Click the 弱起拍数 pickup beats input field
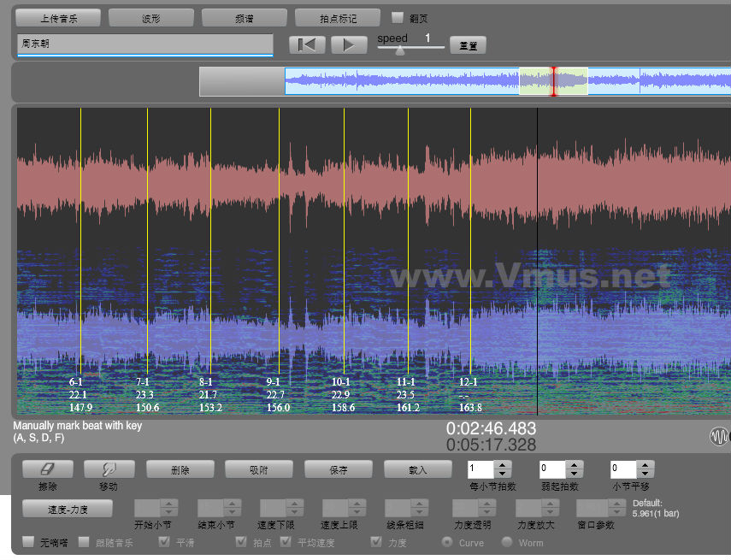This screenshot has height=560, width=731. [x=552, y=469]
